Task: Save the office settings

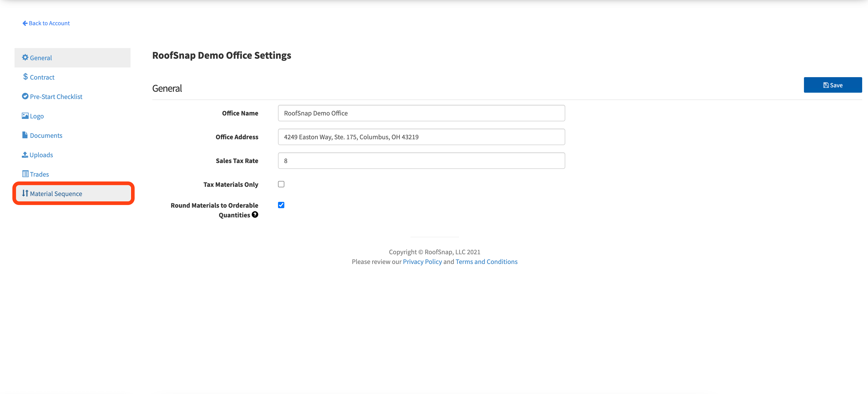Action: [833, 85]
